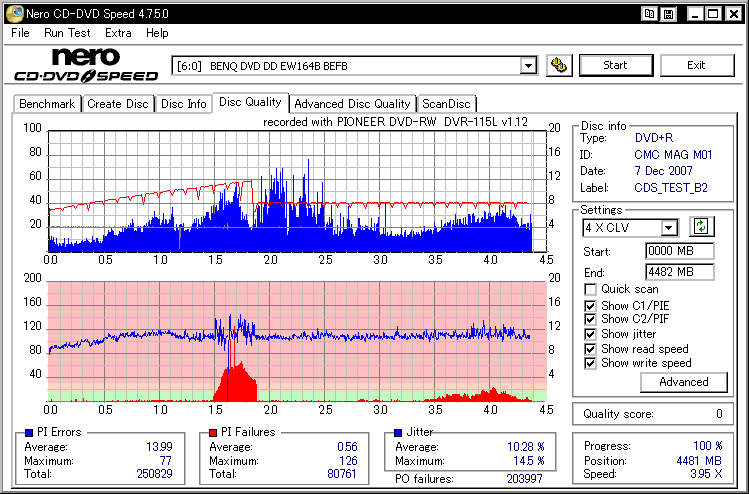The height and width of the screenshot is (494, 749).
Task: Toggle Show write speed checkbox
Action: click(591, 363)
